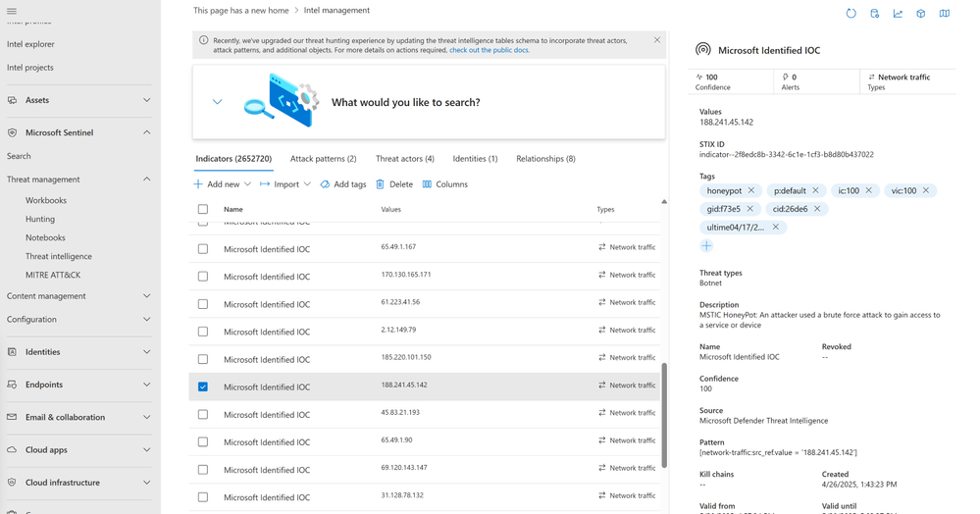Click the refresh icon in top bar
This screenshot has height=514, width=980.
pyautogui.click(x=851, y=13)
